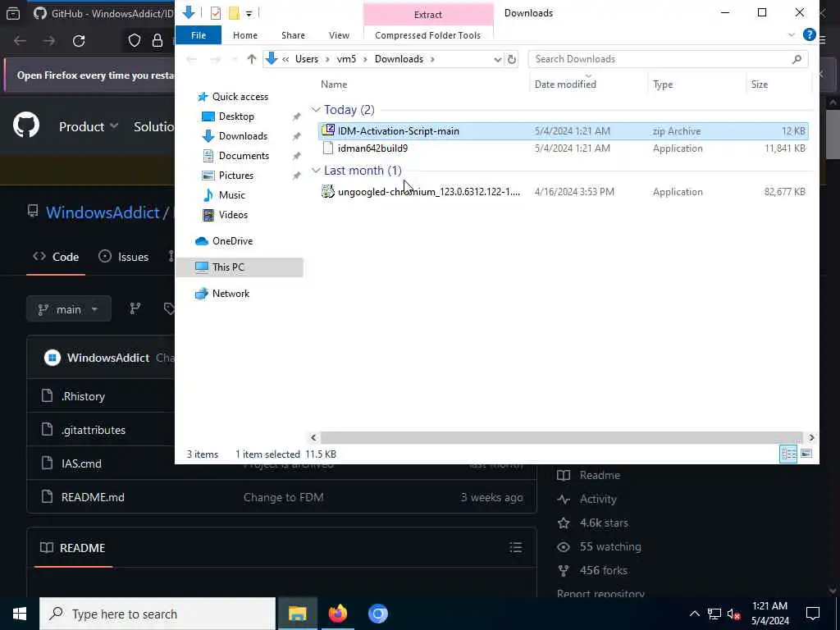The image size is (840, 630).
Task: Expand the GitHub Product menu
Action: pos(89,127)
